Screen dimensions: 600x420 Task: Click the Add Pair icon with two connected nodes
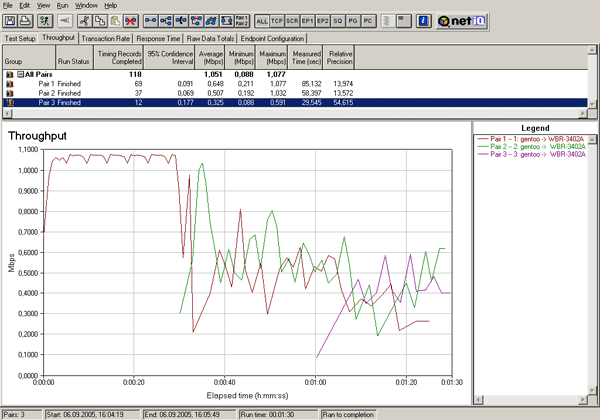pos(151,21)
